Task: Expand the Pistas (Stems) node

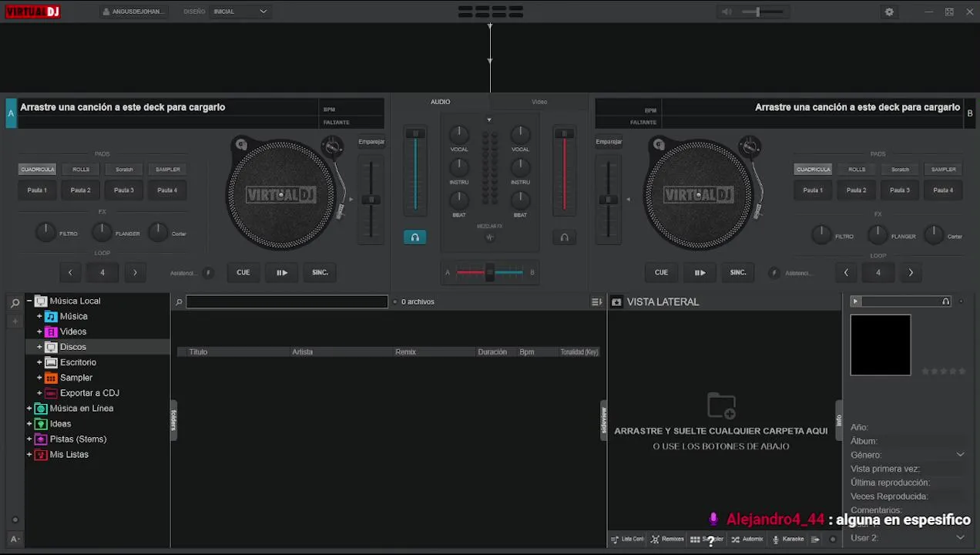Action: pos(29,439)
